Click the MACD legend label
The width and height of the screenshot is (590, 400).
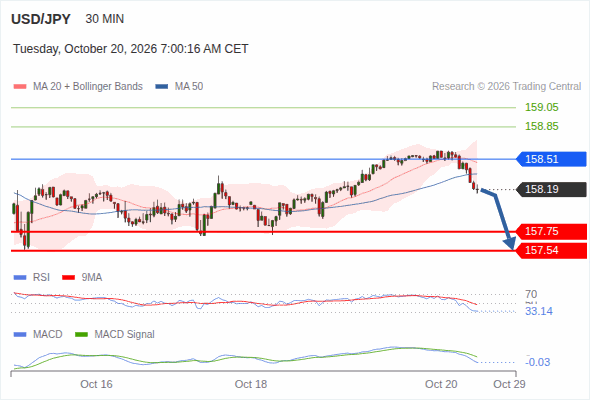[47, 334]
